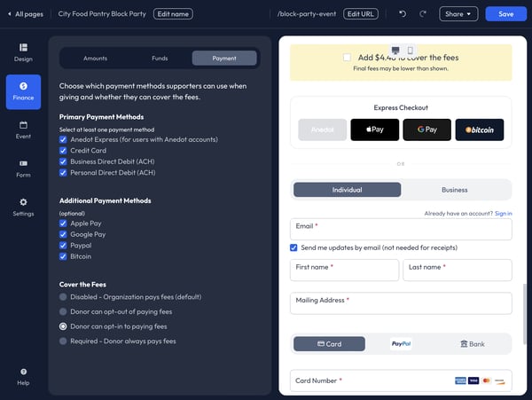Click the Edit name button
532x400 pixels.
coord(173,14)
